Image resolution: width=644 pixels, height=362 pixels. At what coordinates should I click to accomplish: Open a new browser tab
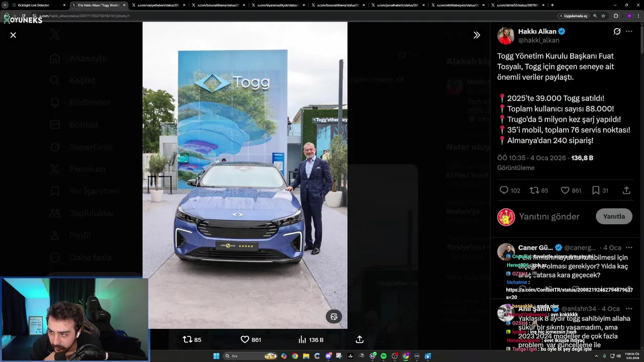point(552,5)
